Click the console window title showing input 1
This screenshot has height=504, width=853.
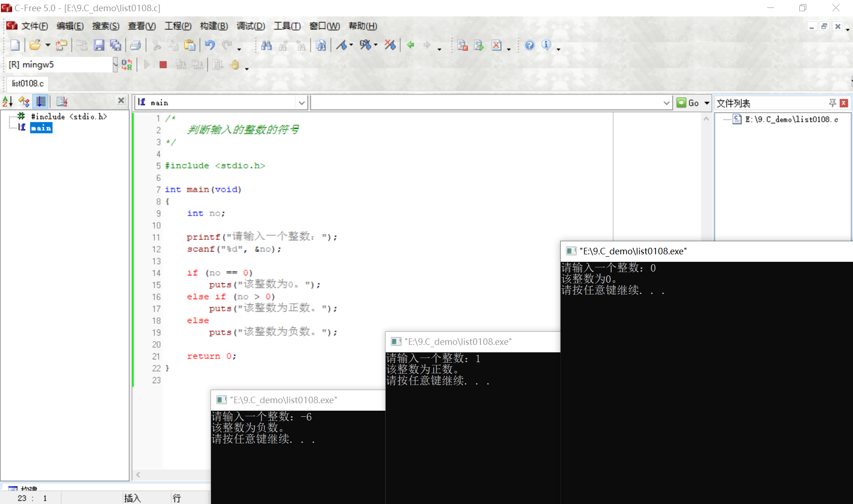coord(458,342)
